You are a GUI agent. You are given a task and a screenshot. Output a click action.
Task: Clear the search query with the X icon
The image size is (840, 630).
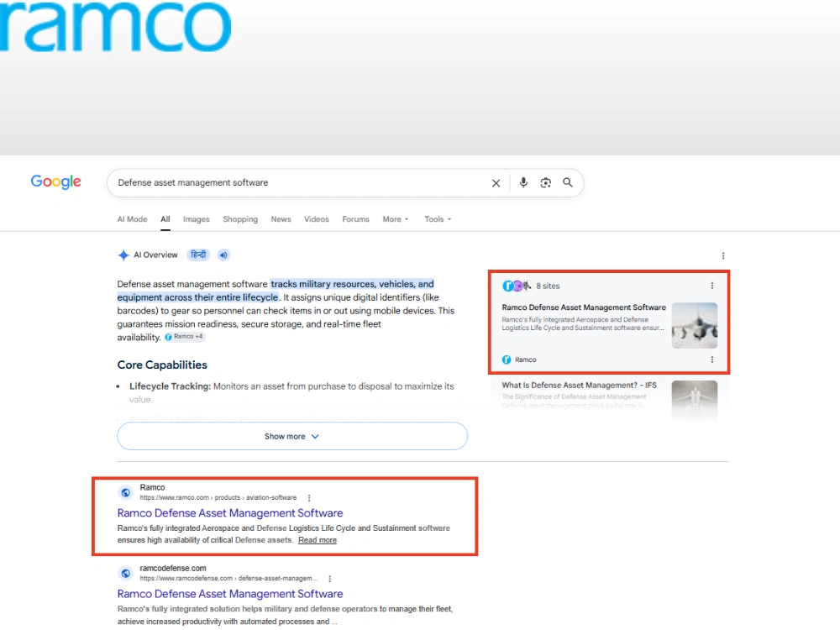496,183
